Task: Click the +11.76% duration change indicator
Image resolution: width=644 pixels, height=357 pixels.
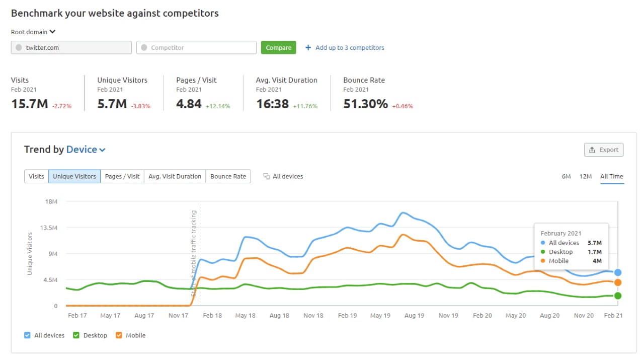Action: (x=305, y=106)
